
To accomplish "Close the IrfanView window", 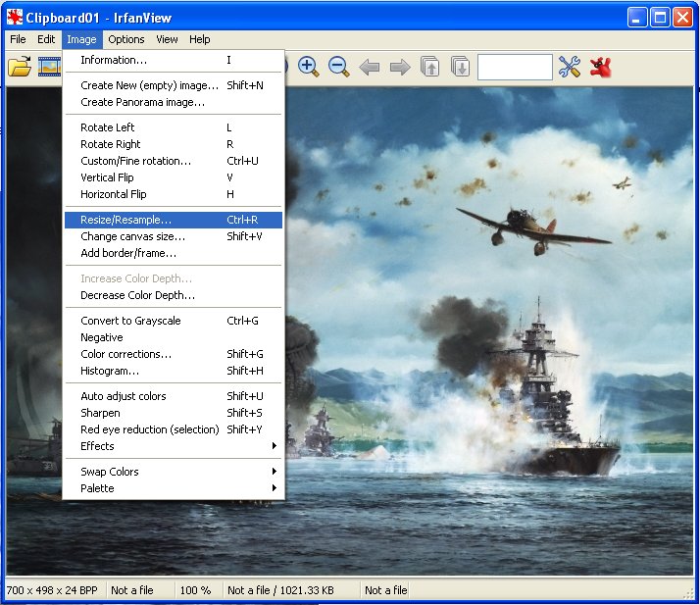I will [x=682, y=18].
